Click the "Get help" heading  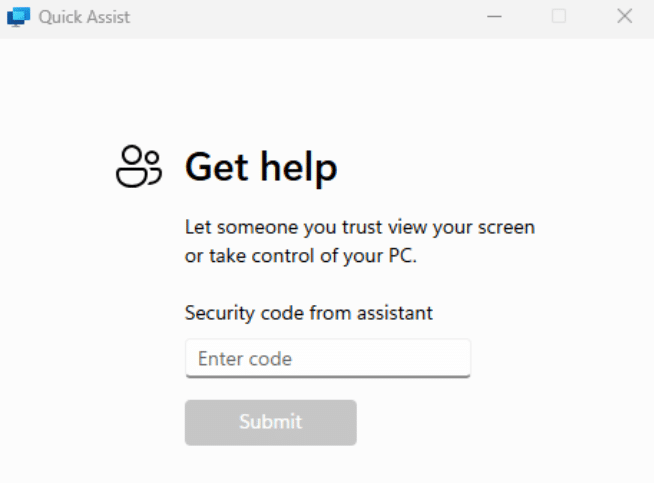point(261,168)
